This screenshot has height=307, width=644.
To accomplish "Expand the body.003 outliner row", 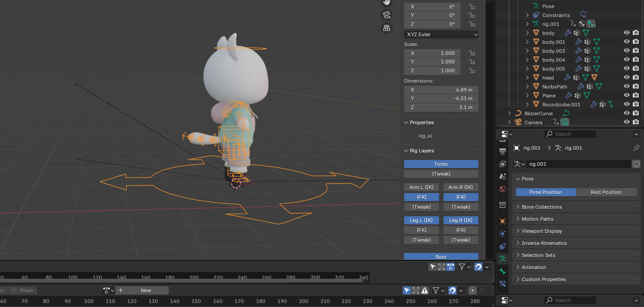I will click(x=527, y=51).
